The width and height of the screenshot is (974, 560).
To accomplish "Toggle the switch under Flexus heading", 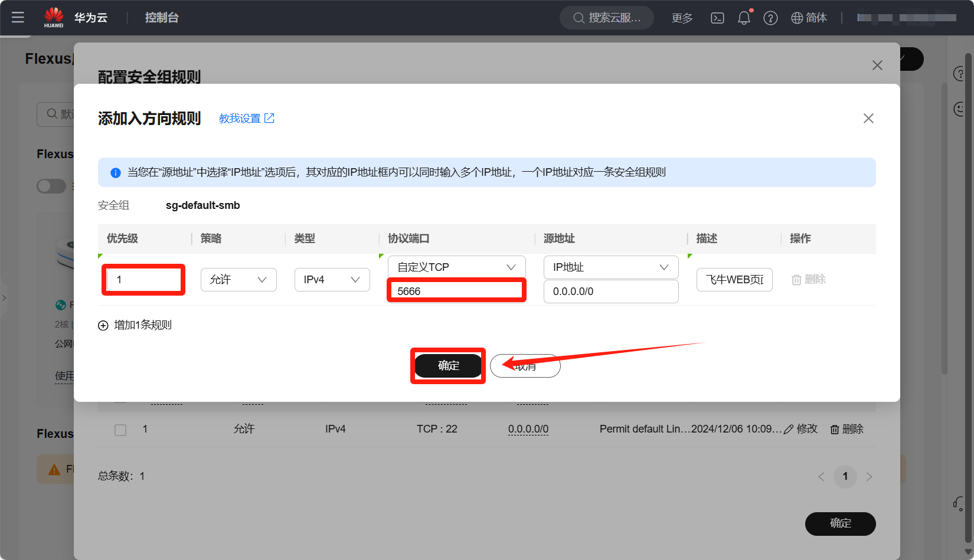I will [x=51, y=186].
